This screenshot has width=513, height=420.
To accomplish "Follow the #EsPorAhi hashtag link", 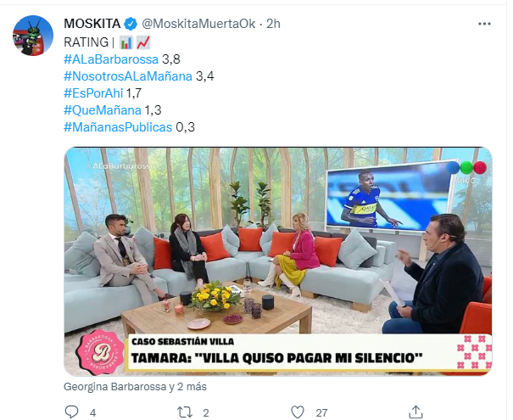I will click(x=93, y=93).
